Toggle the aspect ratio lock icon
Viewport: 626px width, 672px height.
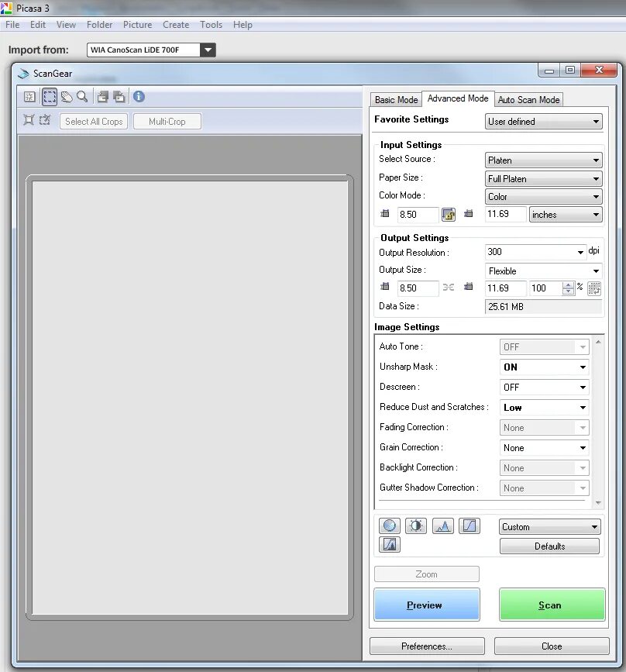[x=449, y=214]
